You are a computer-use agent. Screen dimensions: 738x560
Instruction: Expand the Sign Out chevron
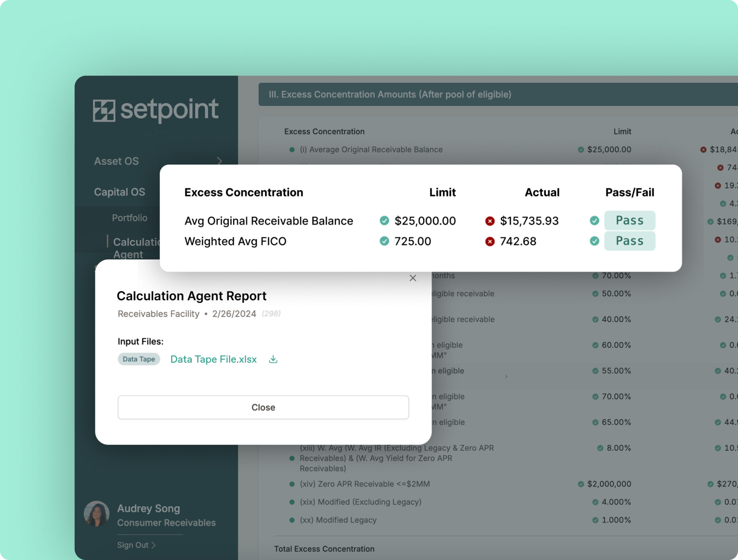154,545
